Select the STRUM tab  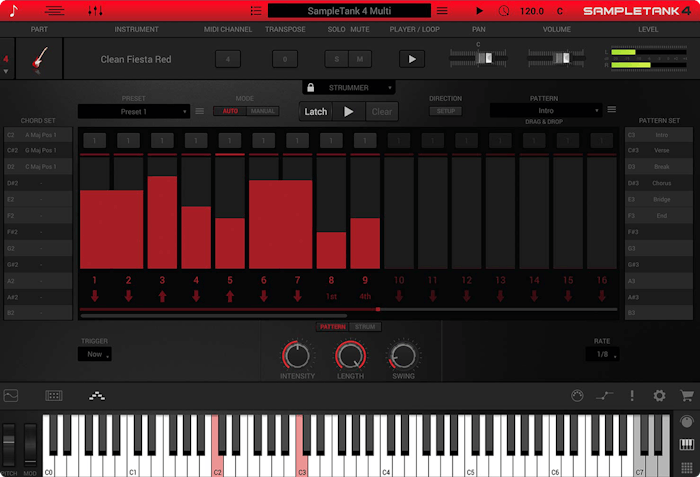pos(365,327)
